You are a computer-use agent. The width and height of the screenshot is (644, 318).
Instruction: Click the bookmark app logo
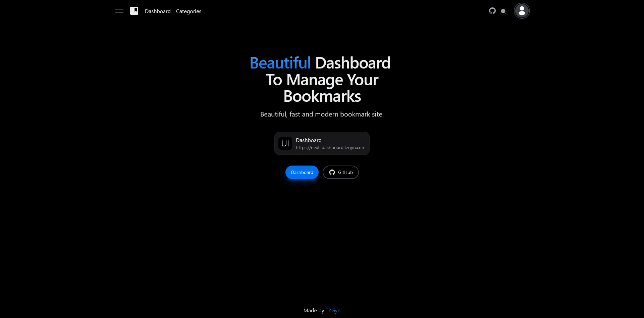point(134,10)
